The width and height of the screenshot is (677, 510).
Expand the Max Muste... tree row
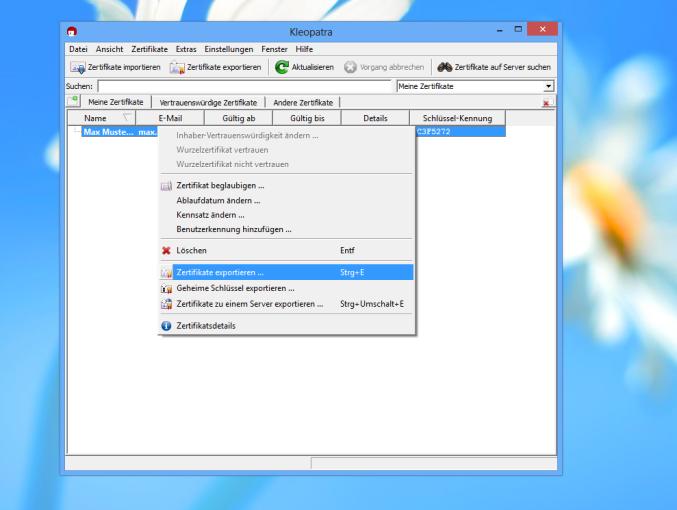click(76, 131)
